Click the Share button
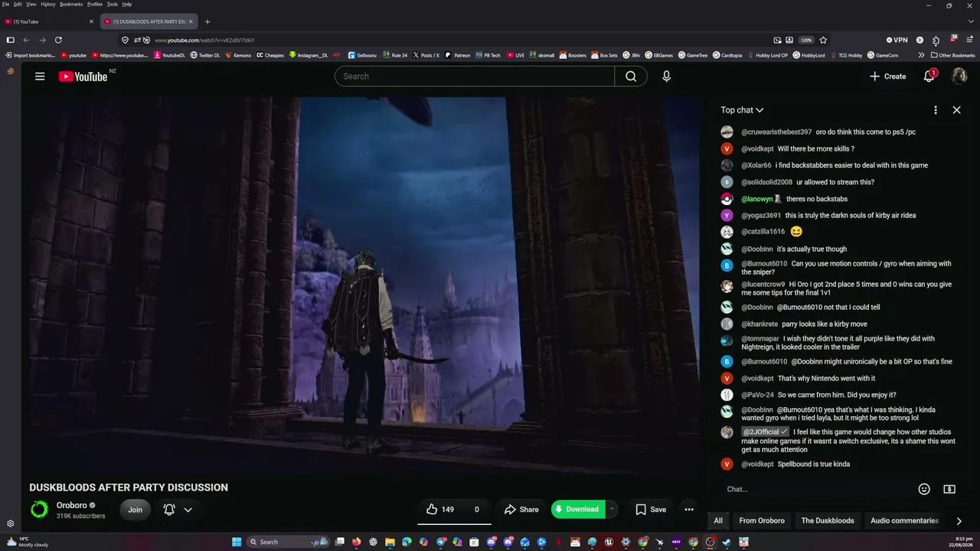 click(x=521, y=510)
